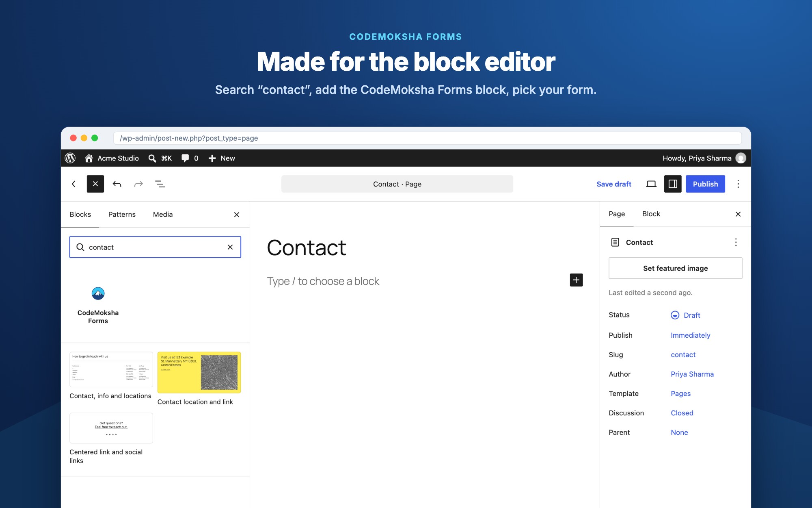812x508 pixels.
Task: Go back with the left chevron
Action: coord(73,184)
